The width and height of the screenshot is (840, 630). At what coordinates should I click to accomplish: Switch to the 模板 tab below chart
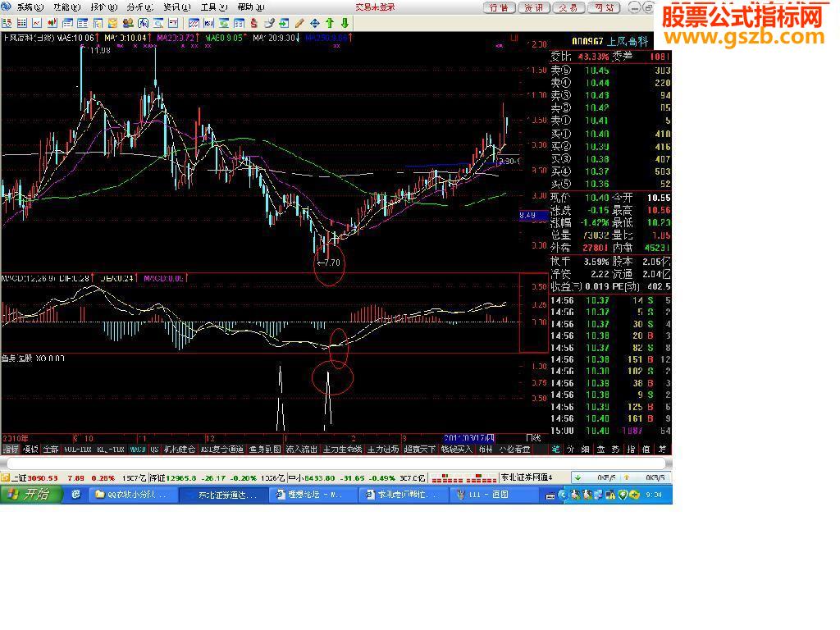click(x=30, y=450)
